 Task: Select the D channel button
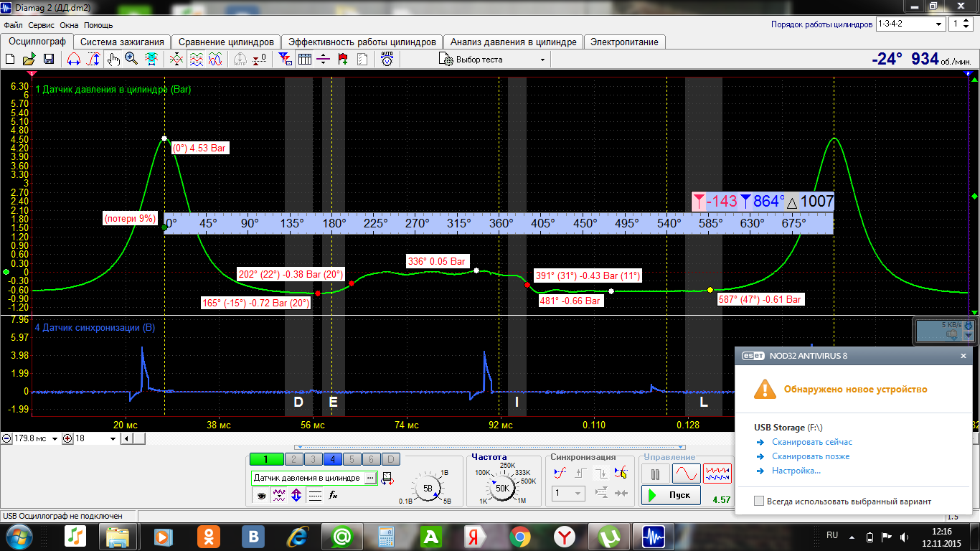[x=390, y=459]
